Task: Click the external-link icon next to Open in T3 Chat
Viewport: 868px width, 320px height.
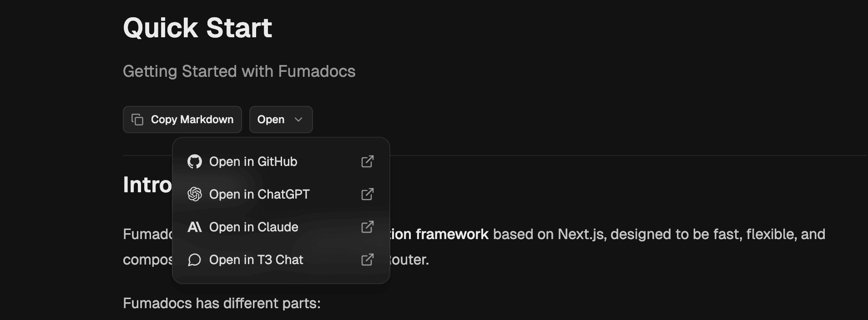Action: click(x=368, y=260)
